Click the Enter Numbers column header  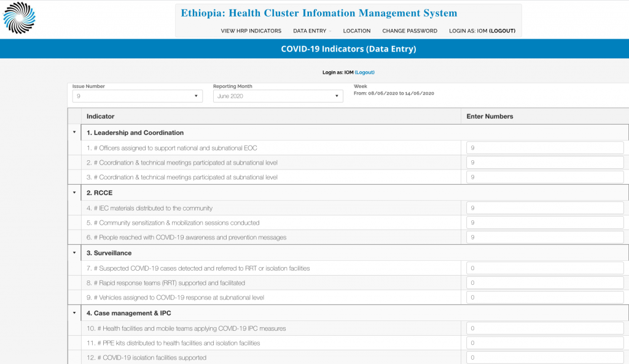tap(490, 116)
